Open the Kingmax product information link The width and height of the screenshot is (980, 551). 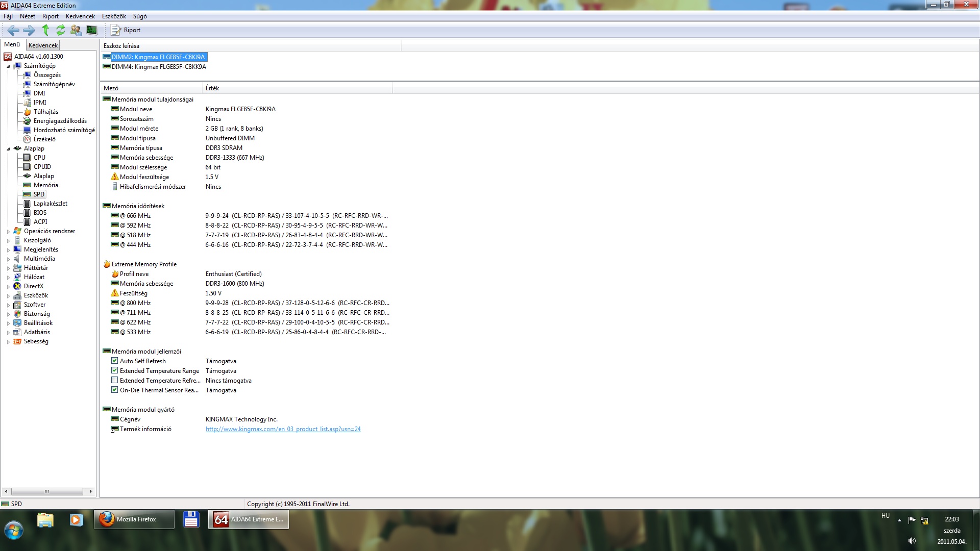(x=283, y=429)
